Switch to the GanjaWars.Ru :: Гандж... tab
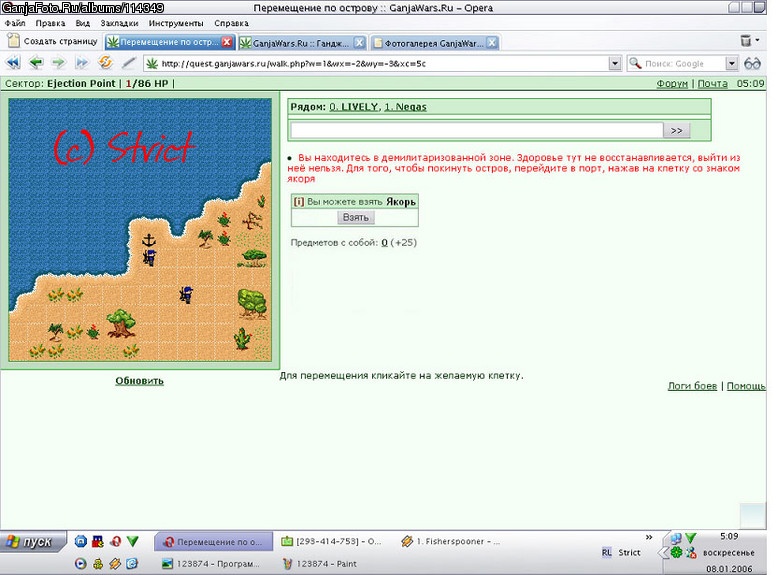This screenshot has height=575, width=778. (x=302, y=43)
